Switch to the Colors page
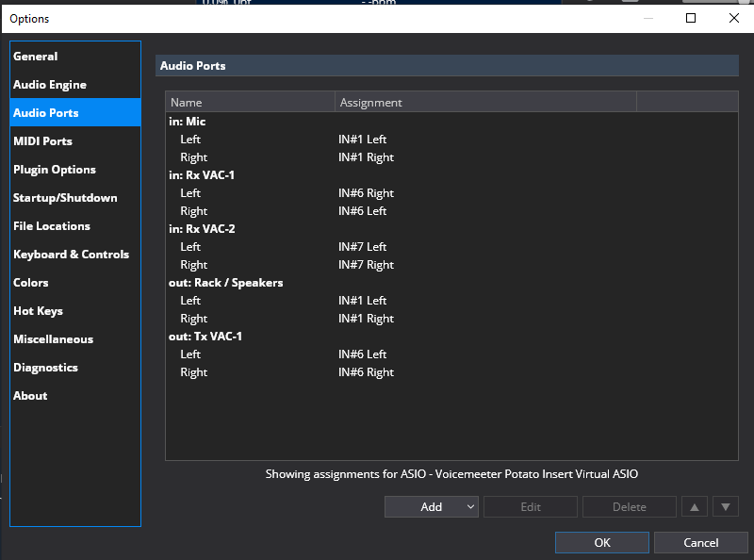 (x=75, y=283)
